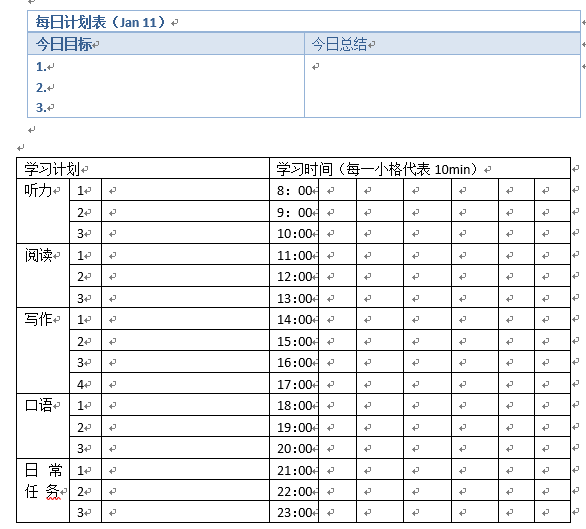Click the 每日计划表 (Jan 11) title cell
Image resolution: width=586 pixels, height=529 pixels.
[304, 22]
